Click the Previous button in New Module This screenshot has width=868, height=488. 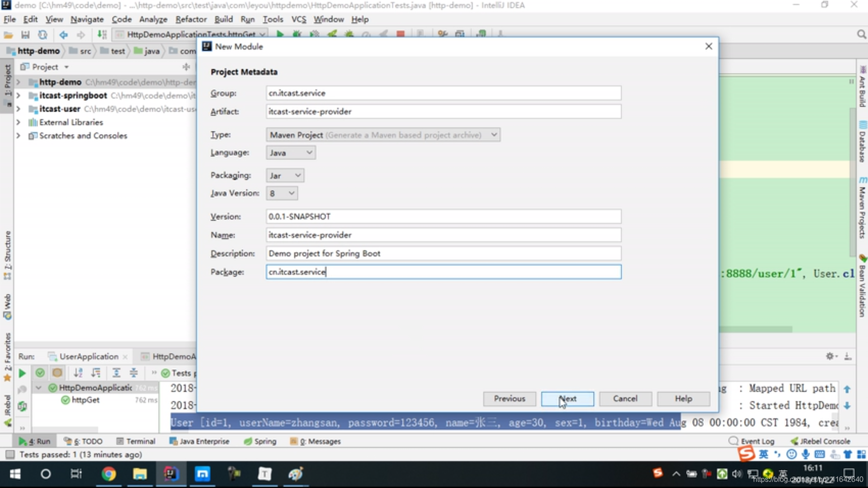(x=509, y=399)
